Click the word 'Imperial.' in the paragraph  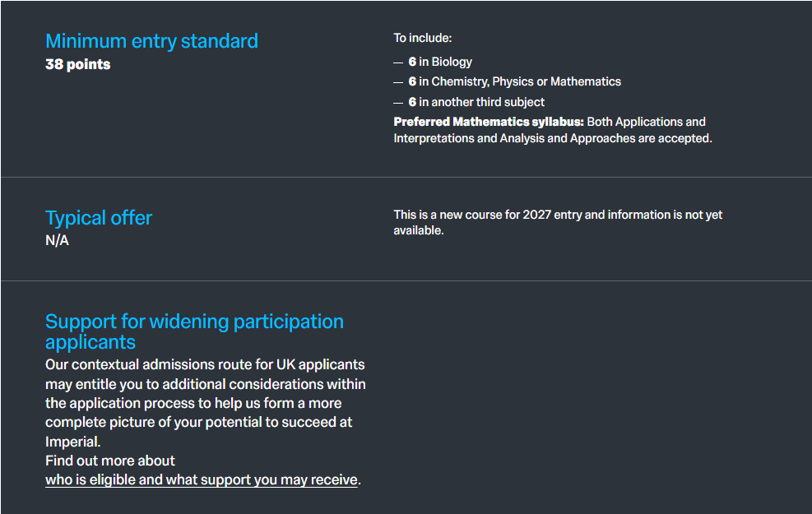[x=72, y=442]
